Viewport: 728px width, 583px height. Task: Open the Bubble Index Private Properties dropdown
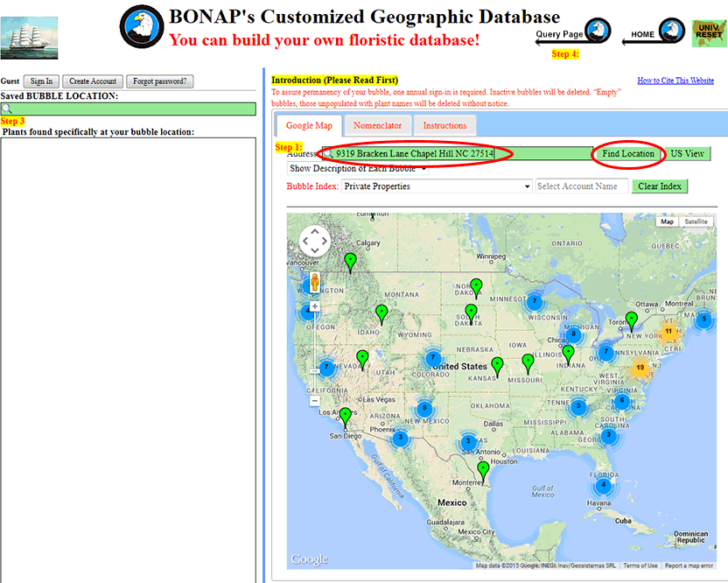pyautogui.click(x=437, y=186)
